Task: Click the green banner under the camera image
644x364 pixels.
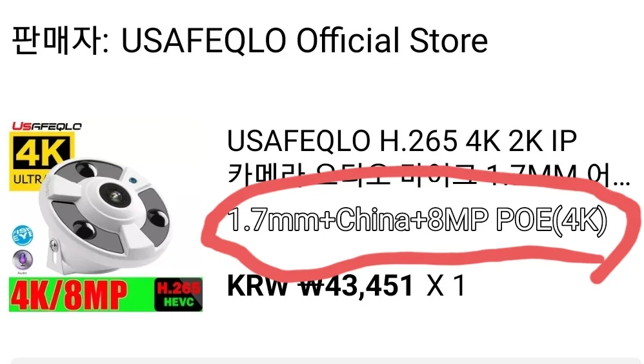Action: (106, 294)
